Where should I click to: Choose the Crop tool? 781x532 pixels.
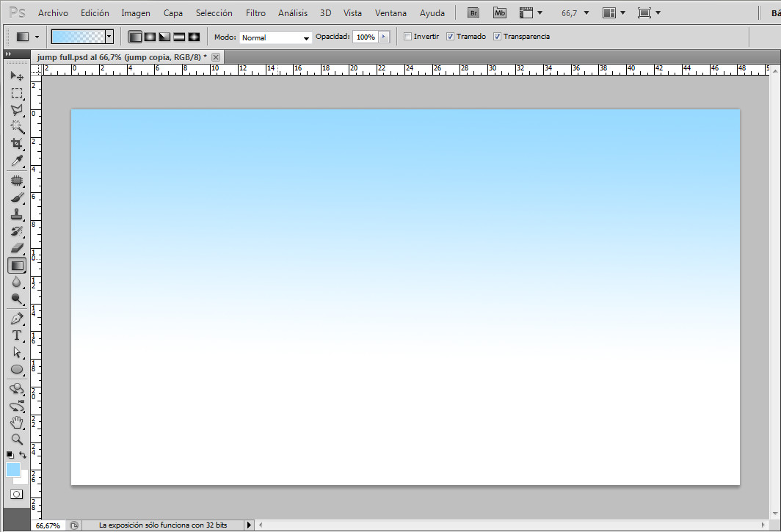point(17,144)
